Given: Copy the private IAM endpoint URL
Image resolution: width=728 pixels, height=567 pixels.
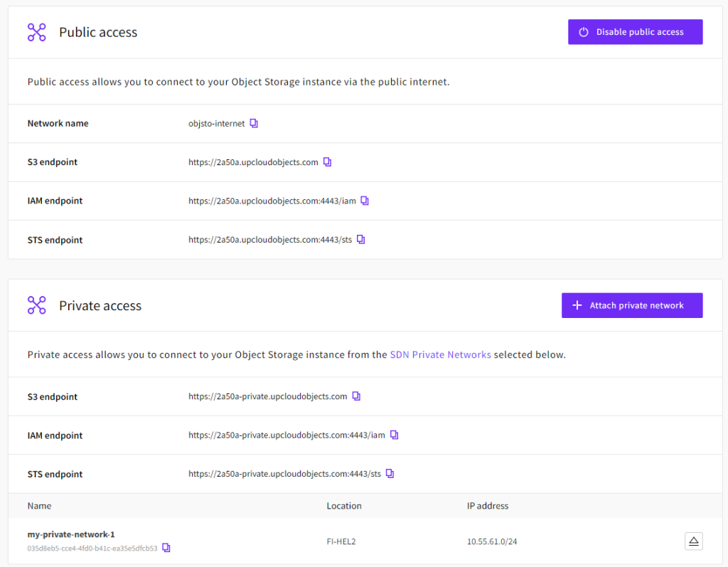Looking at the screenshot, I should [394, 435].
